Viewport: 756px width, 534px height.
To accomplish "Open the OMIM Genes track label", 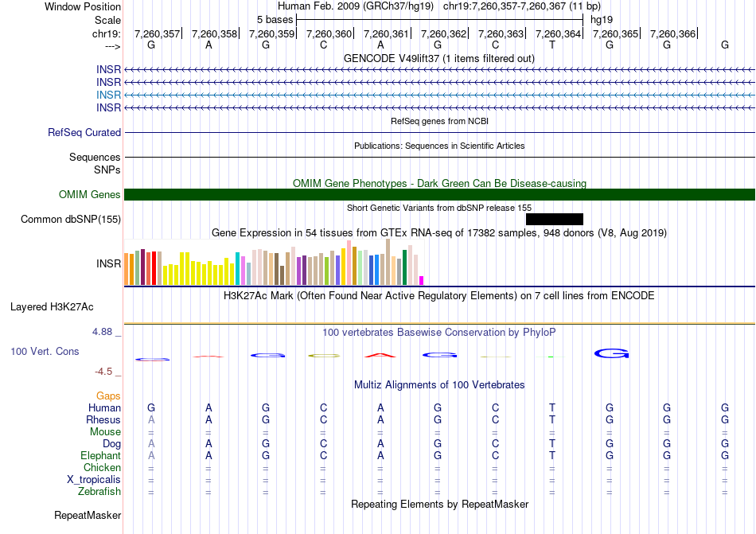I will [x=89, y=195].
